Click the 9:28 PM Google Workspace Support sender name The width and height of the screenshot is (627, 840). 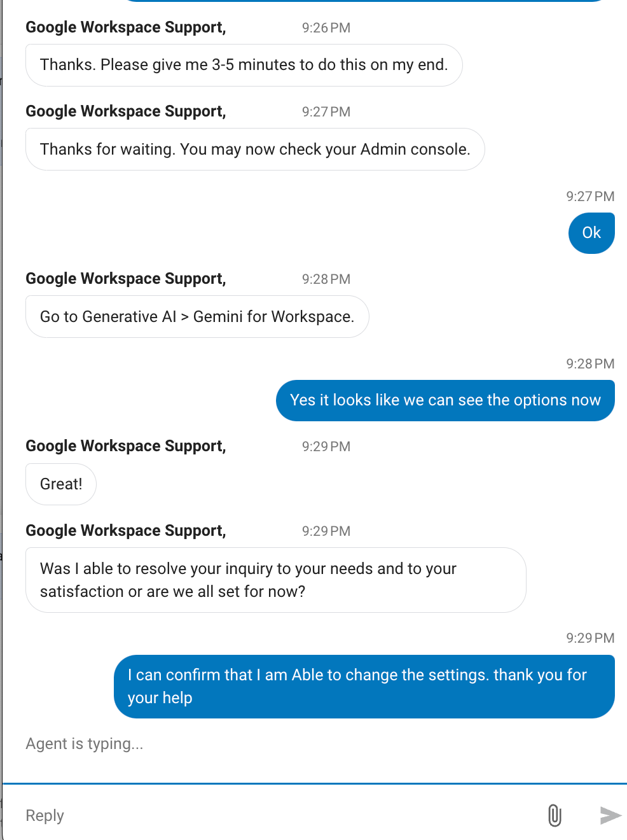[x=126, y=279]
